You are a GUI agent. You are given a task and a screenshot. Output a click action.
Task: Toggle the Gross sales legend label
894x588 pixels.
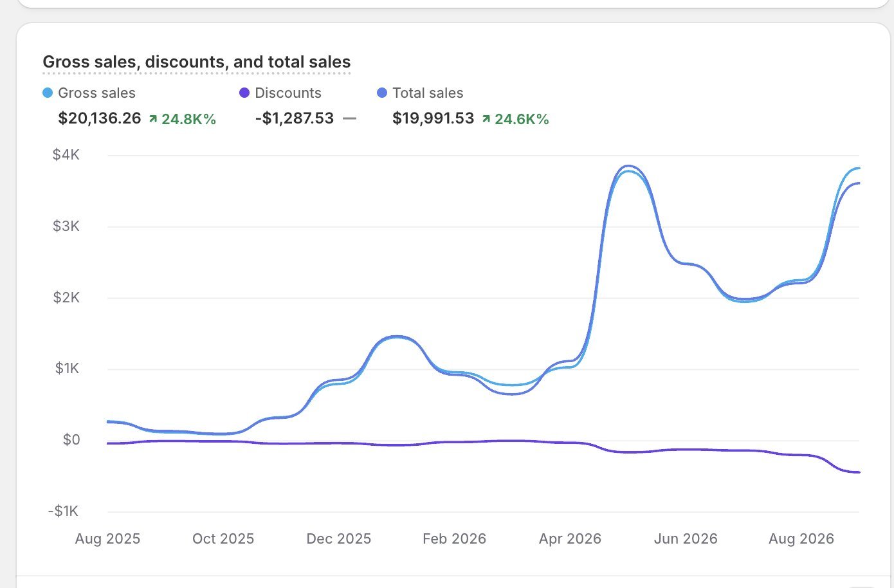click(x=96, y=93)
